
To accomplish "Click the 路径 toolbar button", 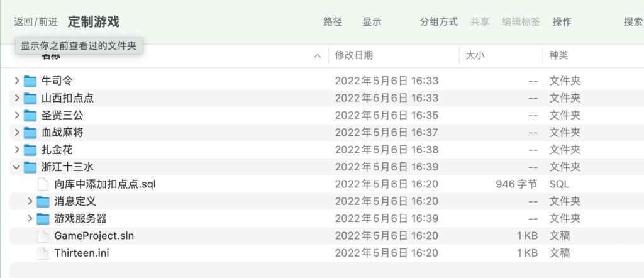I will [x=333, y=21].
